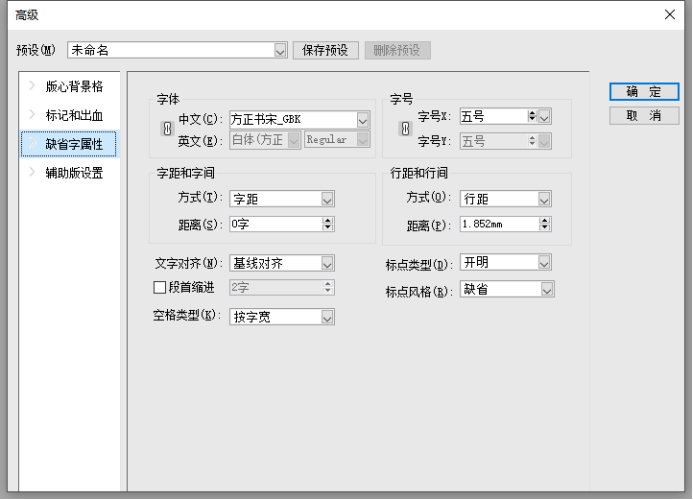The width and height of the screenshot is (693, 500).
Task: Toggle the font size X/Y link icon
Action: pyautogui.click(x=404, y=129)
